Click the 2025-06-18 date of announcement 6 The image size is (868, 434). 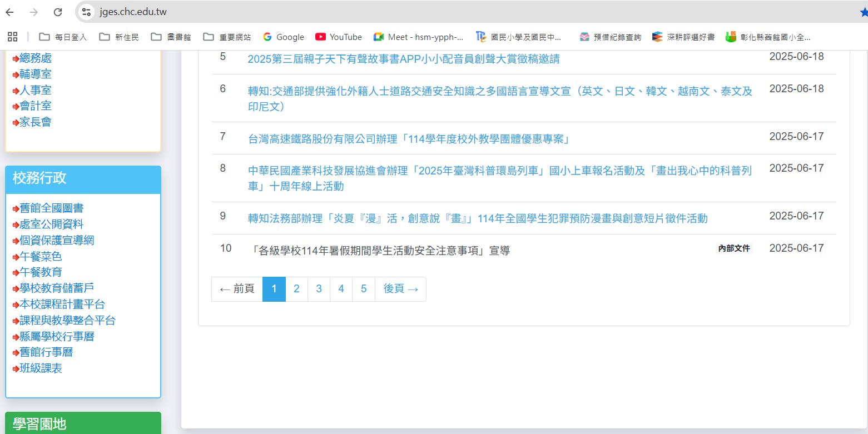click(x=796, y=89)
